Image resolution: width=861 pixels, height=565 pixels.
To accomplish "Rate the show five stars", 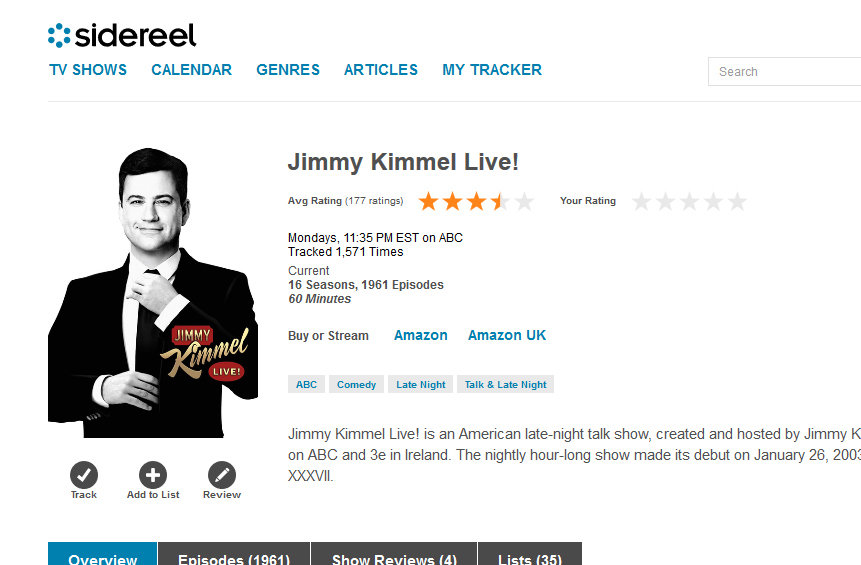I will point(738,202).
